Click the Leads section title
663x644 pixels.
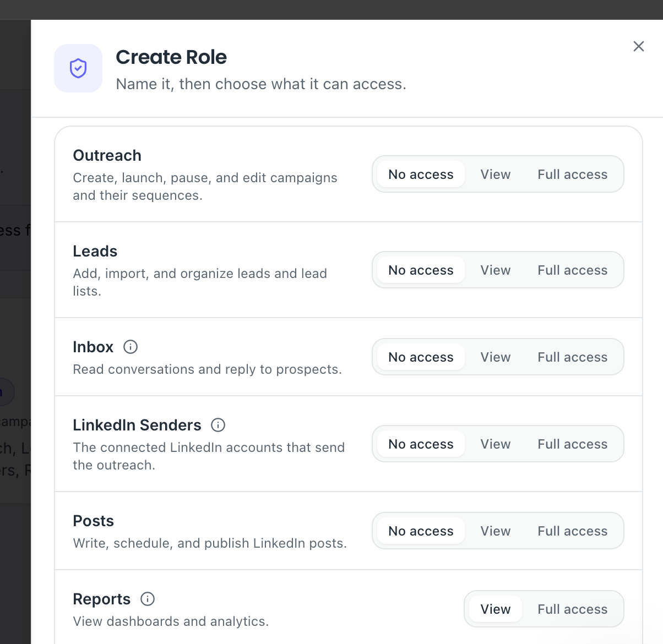click(x=95, y=252)
